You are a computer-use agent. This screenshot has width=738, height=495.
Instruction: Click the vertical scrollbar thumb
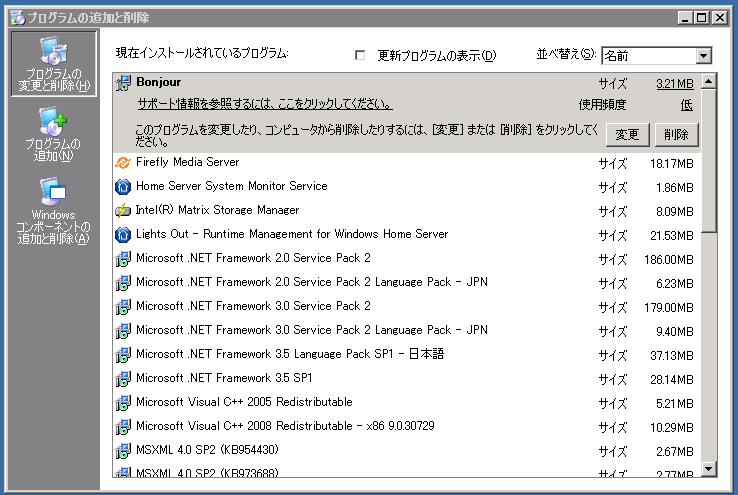click(709, 161)
